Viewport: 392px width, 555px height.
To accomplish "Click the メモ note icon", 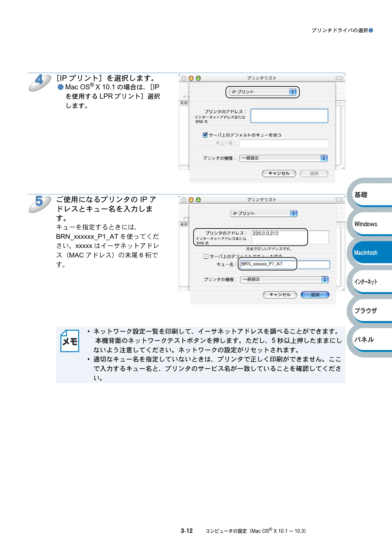I will (70, 341).
